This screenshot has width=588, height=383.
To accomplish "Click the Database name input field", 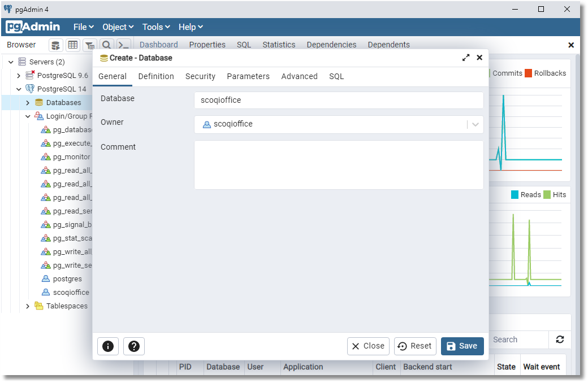I will [339, 99].
